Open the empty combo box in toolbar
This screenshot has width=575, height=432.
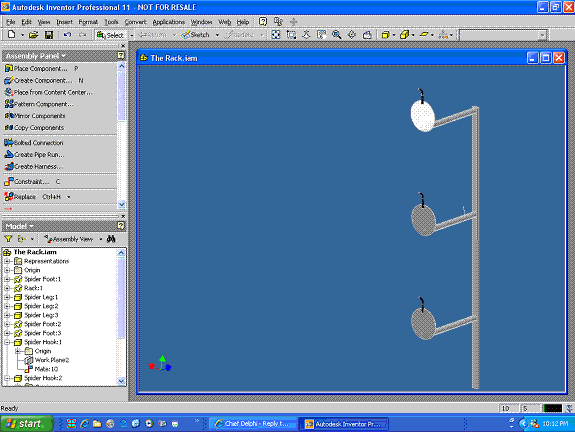click(x=502, y=35)
